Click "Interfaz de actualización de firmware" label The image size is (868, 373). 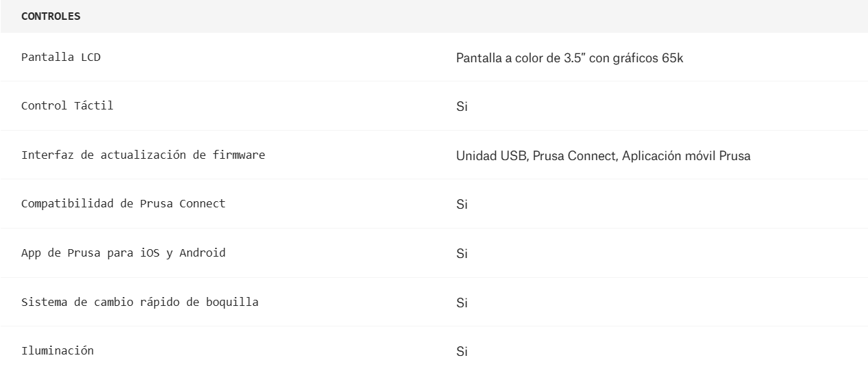(143, 155)
